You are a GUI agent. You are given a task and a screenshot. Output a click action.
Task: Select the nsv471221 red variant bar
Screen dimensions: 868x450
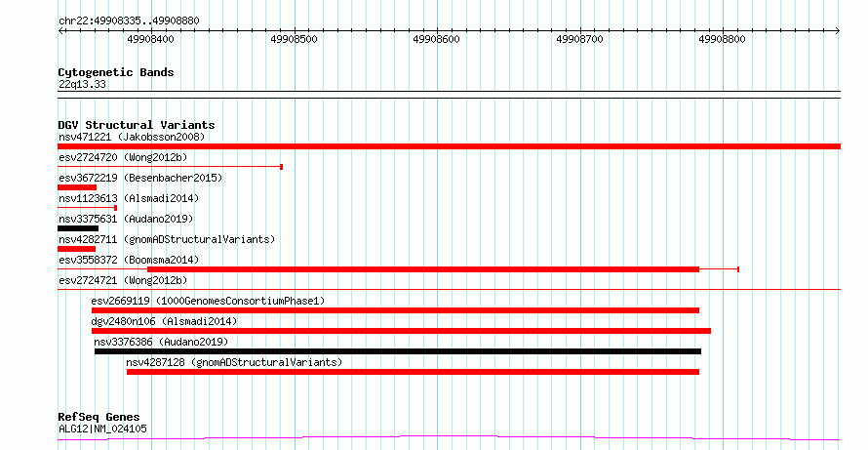(x=449, y=146)
